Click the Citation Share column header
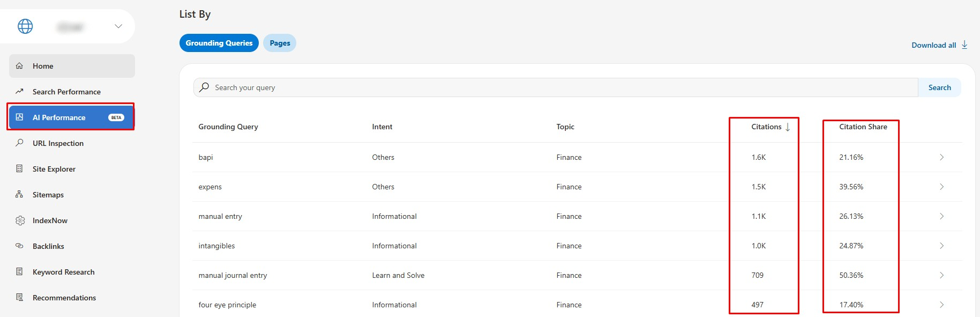This screenshot has height=317, width=980. pyautogui.click(x=863, y=127)
